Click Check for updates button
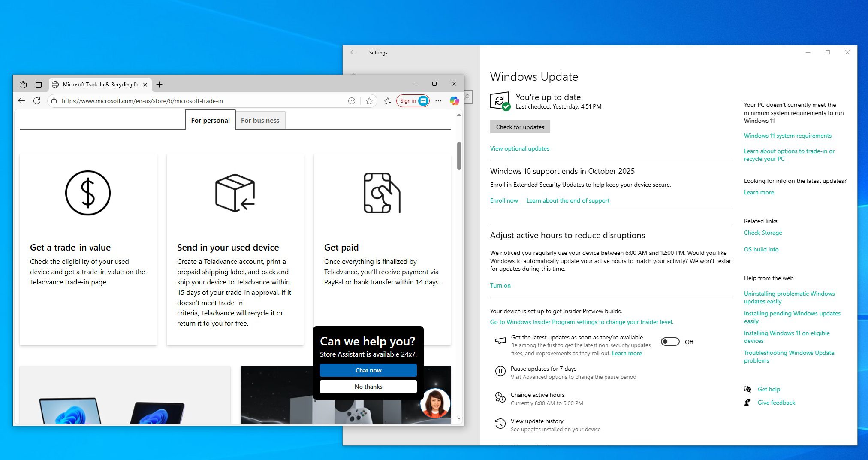 pos(520,127)
